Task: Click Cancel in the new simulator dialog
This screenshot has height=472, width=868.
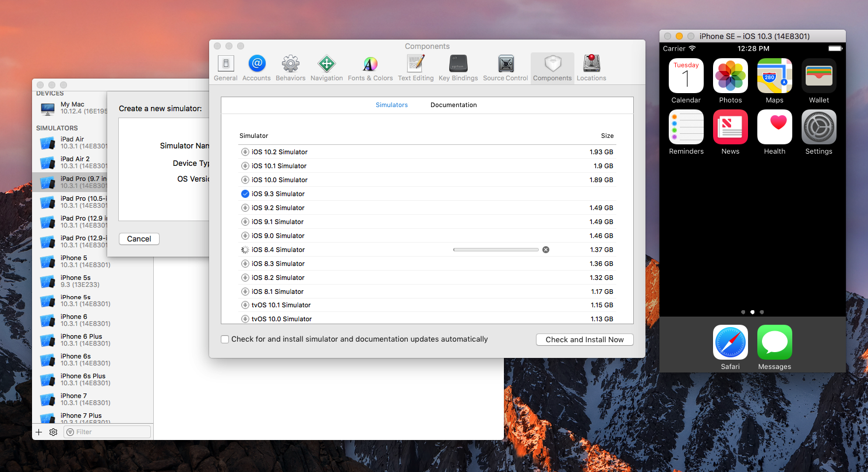Action: click(x=139, y=239)
